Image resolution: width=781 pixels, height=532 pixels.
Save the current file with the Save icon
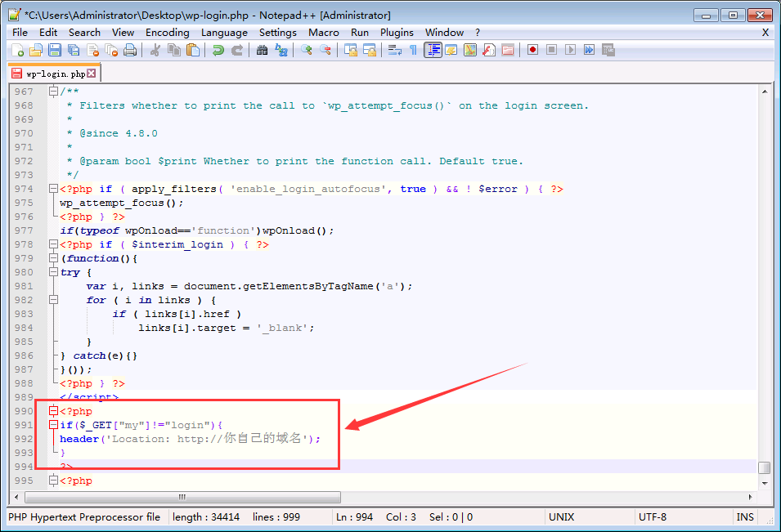coord(55,51)
